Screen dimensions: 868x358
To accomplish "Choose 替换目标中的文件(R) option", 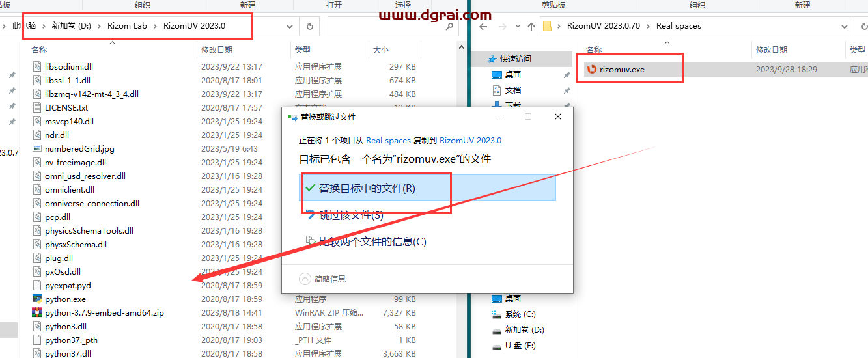I will tap(427, 188).
